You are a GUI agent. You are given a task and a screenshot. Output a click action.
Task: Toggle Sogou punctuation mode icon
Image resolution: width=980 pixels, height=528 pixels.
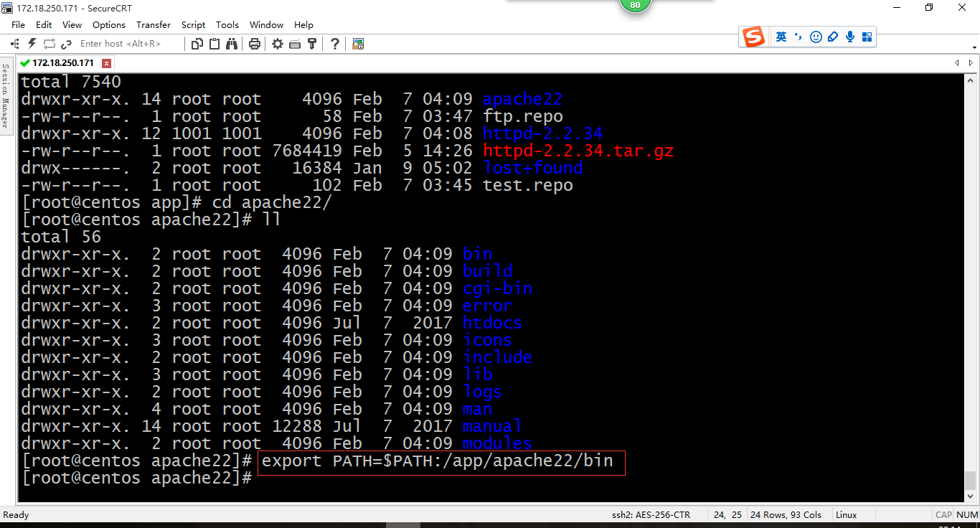point(799,37)
